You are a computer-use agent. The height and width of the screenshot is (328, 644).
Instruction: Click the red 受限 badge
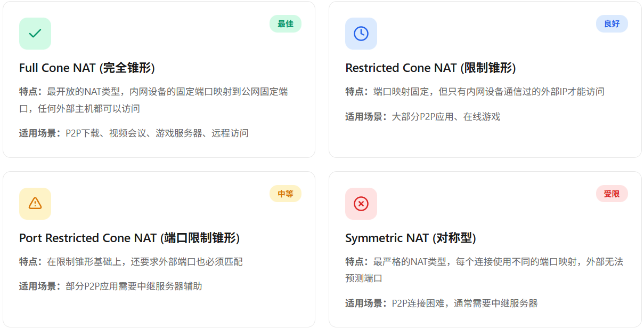pyautogui.click(x=612, y=194)
